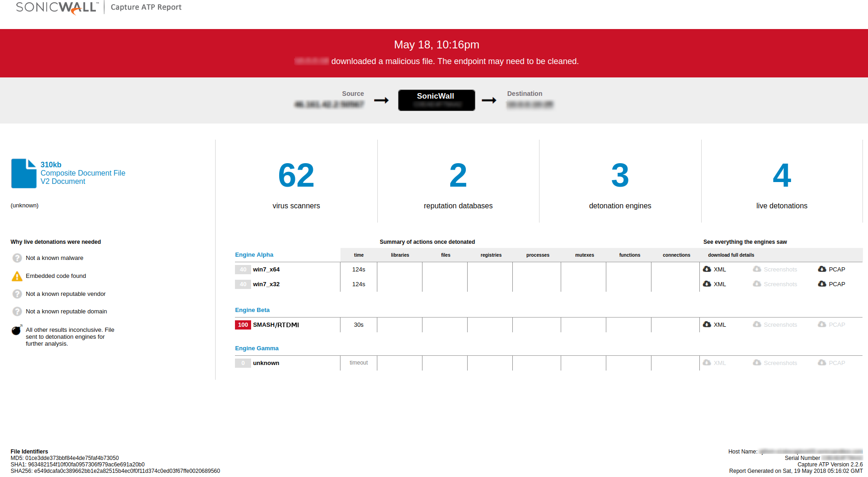Click the 'May 18, 10:16pm' timestamp in the banner
The width and height of the screenshot is (868, 477).
(x=436, y=45)
